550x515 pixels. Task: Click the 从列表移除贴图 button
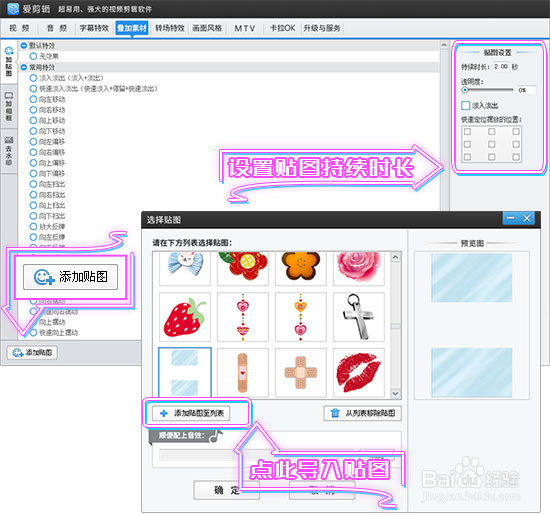pyautogui.click(x=362, y=413)
